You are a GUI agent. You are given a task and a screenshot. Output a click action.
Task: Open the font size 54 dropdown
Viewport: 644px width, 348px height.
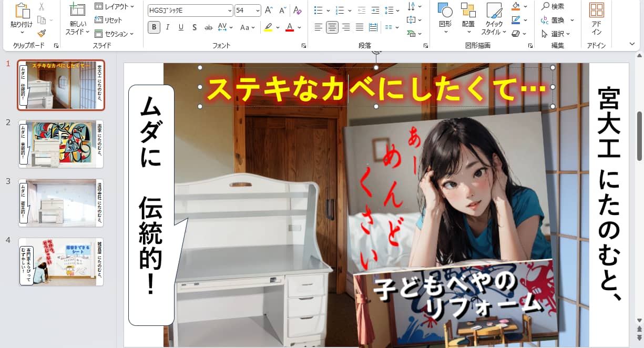tap(258, 11)
